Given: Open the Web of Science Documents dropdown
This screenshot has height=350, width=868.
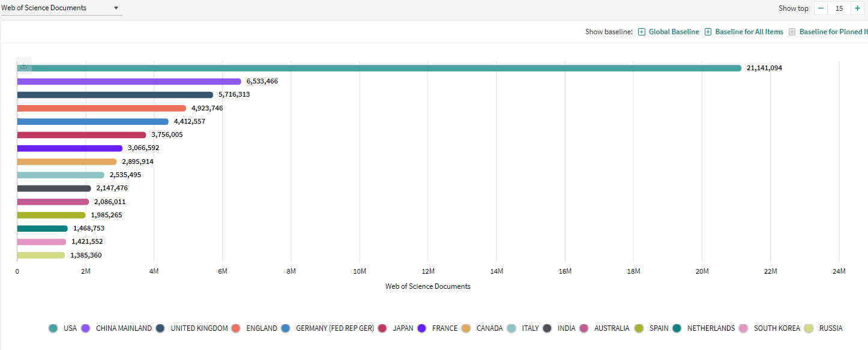Looking at the screenshot, I should click(61, 8).
